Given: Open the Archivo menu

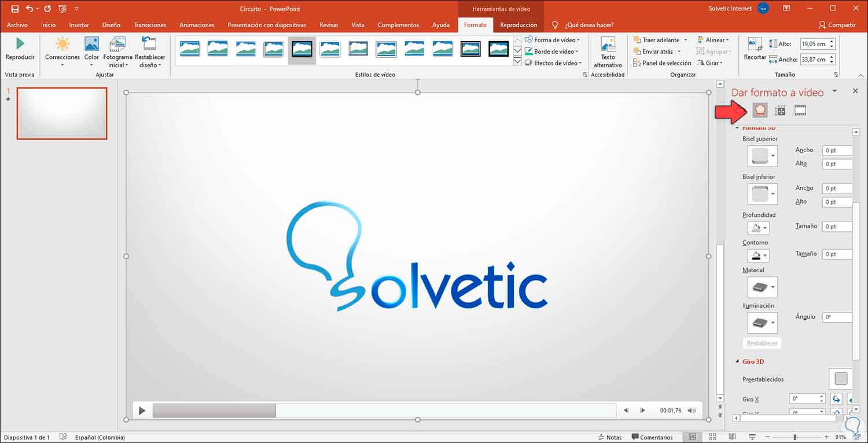Looking at the screenshot, I should pos(17,25).
